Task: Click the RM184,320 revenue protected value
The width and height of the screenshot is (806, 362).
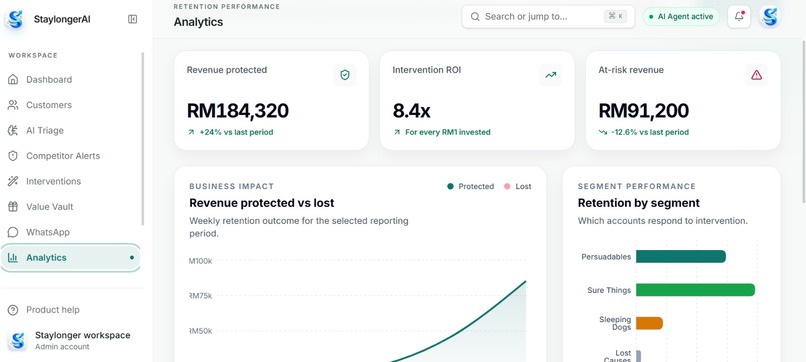Action: (x=237, y=111)
